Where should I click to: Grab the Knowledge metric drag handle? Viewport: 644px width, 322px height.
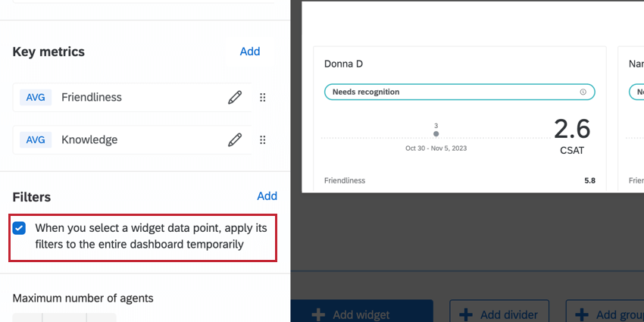point(263,139)
